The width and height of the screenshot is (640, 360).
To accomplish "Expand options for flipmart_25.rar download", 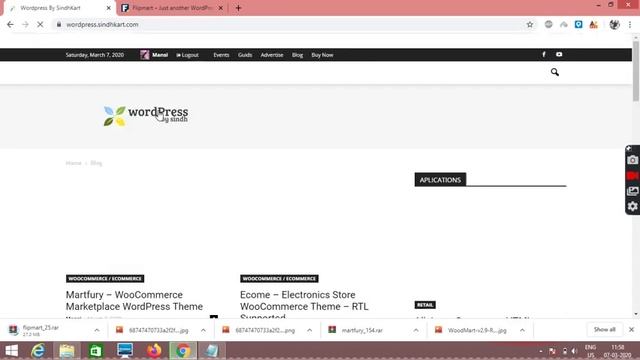I will click(97, 330).
